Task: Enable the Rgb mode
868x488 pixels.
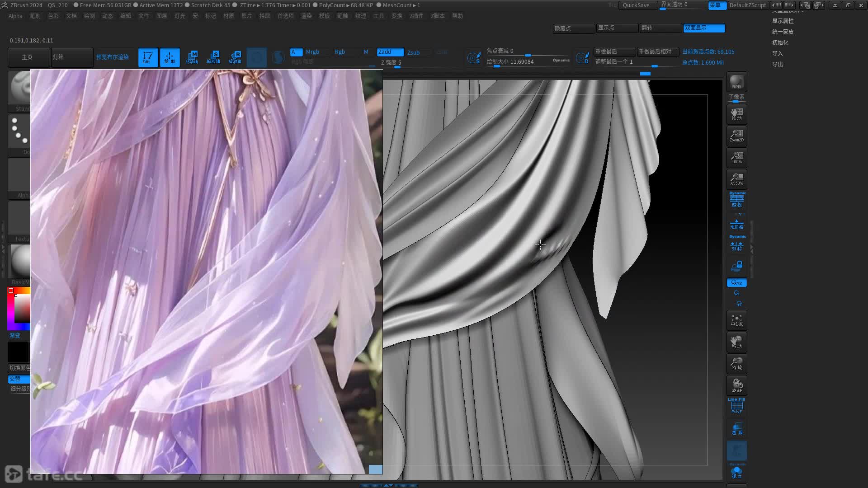Action: tap(340, 52)
